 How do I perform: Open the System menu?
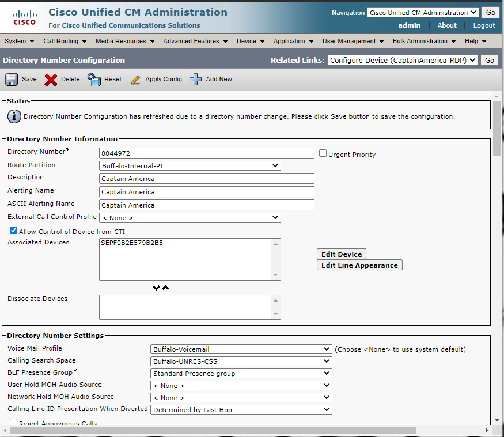tap(19, 41)
